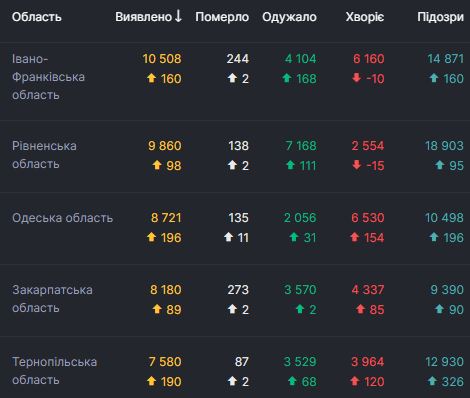Sort table by Померло column header
The height and width of the screenshot is (398, 470).
click(222, 17)
